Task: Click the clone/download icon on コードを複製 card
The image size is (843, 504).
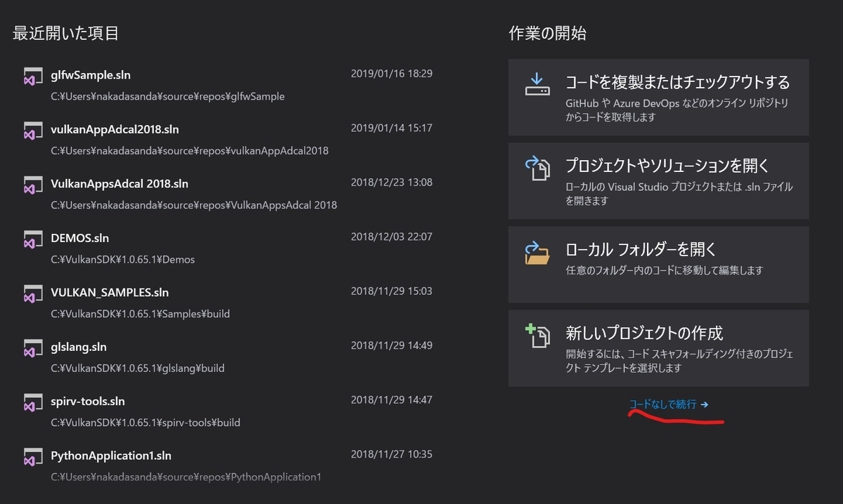Action: tap(537, 84)
